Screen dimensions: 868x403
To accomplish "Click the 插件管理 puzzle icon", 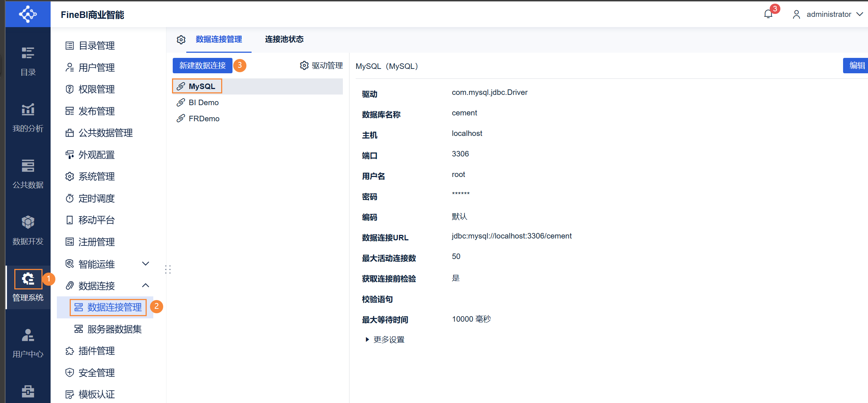I will tap(70, 351).
